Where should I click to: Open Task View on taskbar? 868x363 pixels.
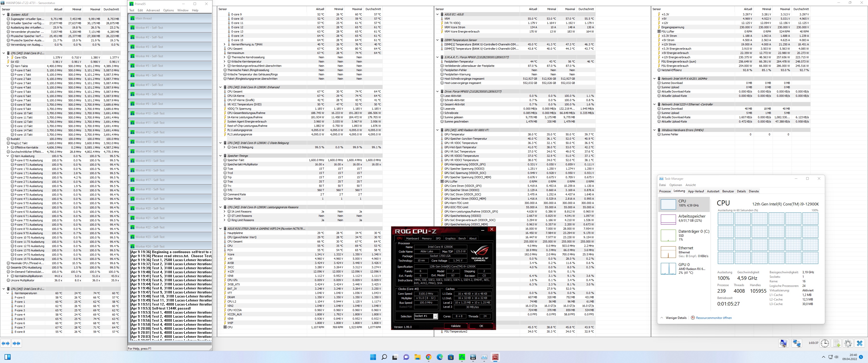click(395, 357)
